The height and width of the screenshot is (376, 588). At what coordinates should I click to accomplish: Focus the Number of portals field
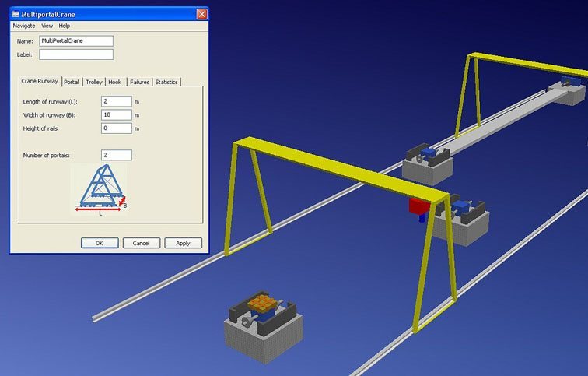(x=116, y=155)
